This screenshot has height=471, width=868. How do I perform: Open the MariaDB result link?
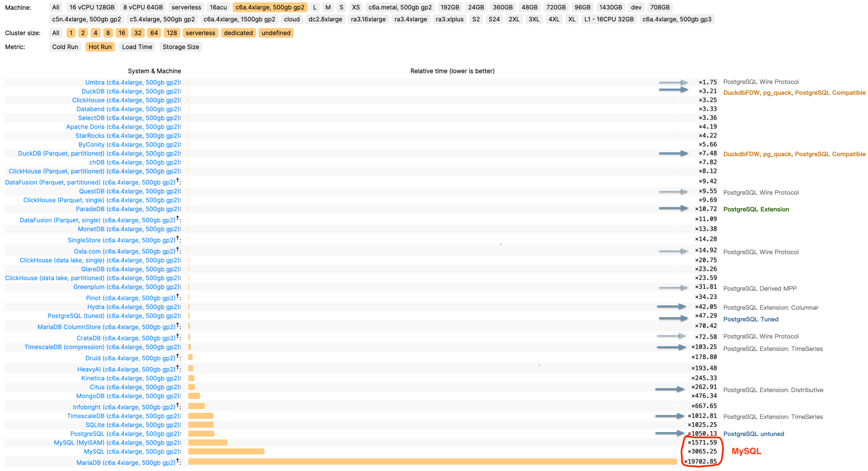click(x=125, y=462)
